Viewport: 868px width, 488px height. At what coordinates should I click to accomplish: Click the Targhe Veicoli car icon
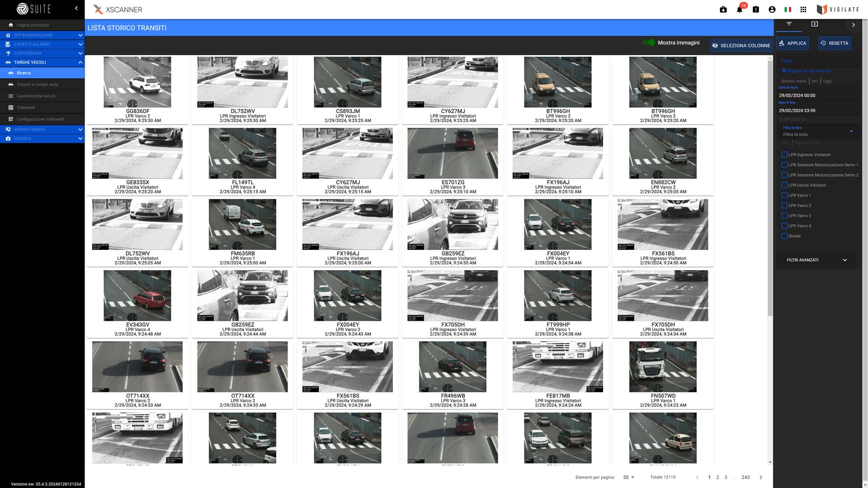8,62
